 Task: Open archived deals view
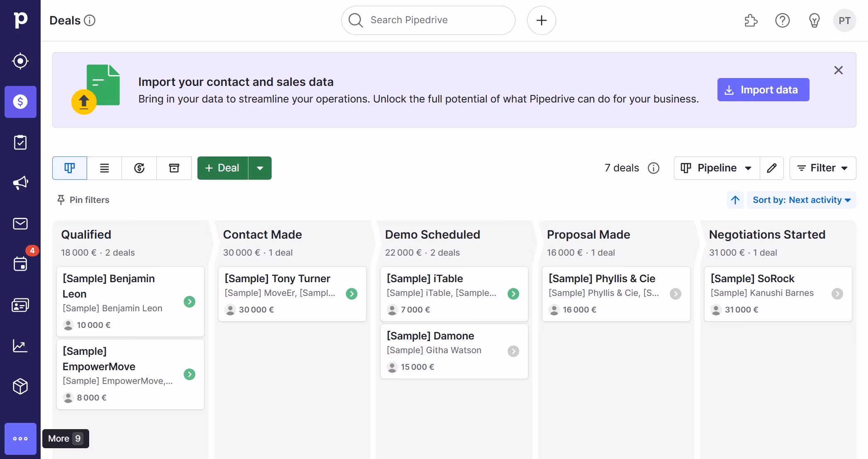tap(174, 168)
